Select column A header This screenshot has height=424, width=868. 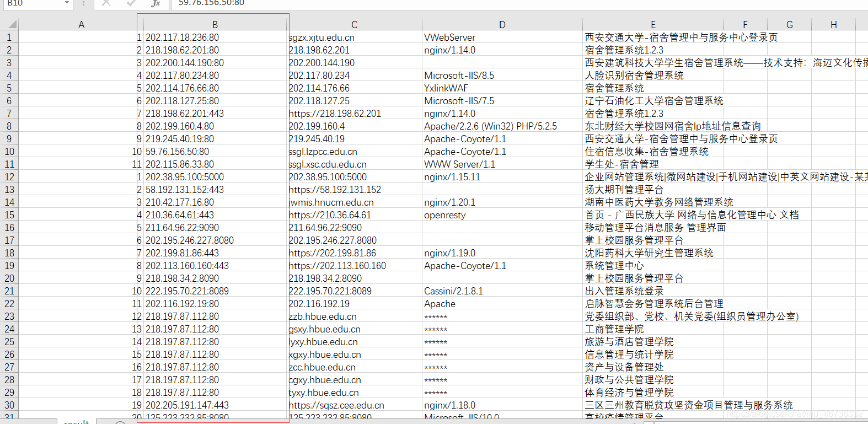pyautogui.click(x=82, y=24)
